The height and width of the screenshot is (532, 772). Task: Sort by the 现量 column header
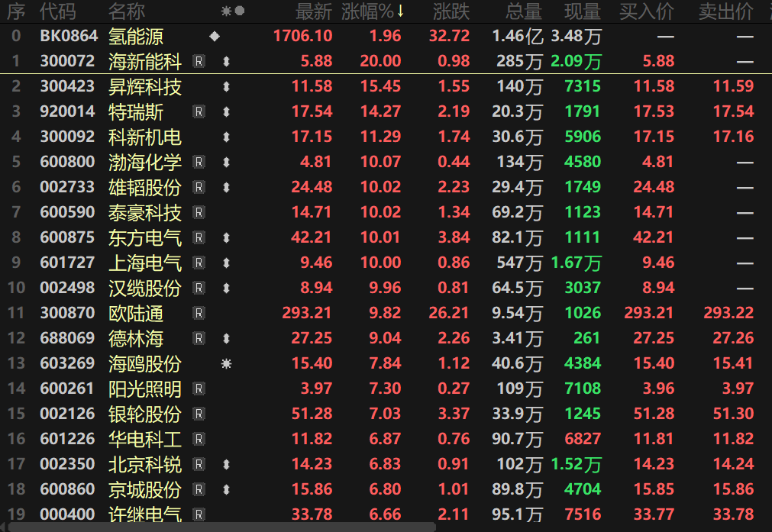coord(583,11)
